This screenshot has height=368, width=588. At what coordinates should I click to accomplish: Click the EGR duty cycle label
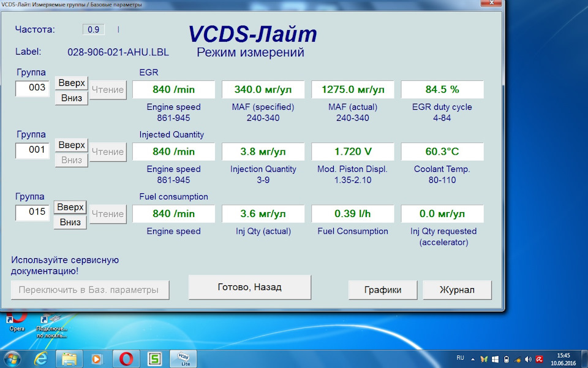[442, 107]
